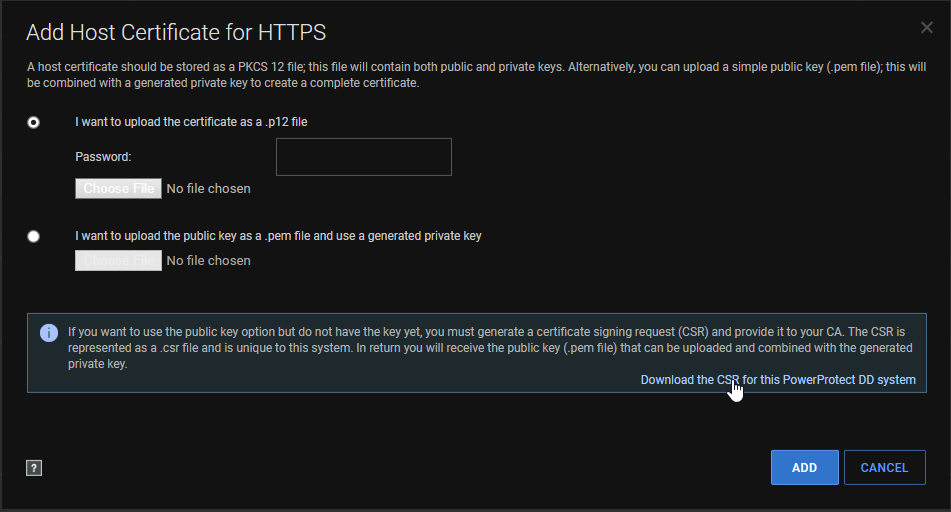Click the 'Add Host Certificate for HTTPS' title
The height and width of the screenshot is (512, 951).
176,32
